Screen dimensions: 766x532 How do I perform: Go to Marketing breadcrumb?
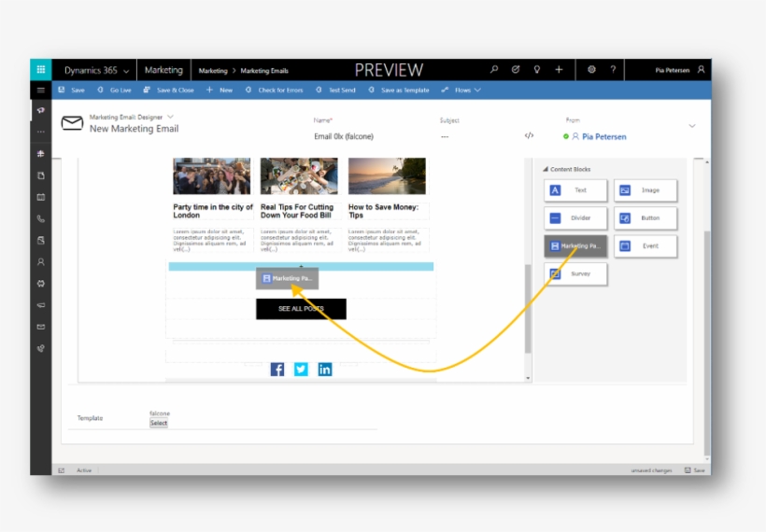212,71
